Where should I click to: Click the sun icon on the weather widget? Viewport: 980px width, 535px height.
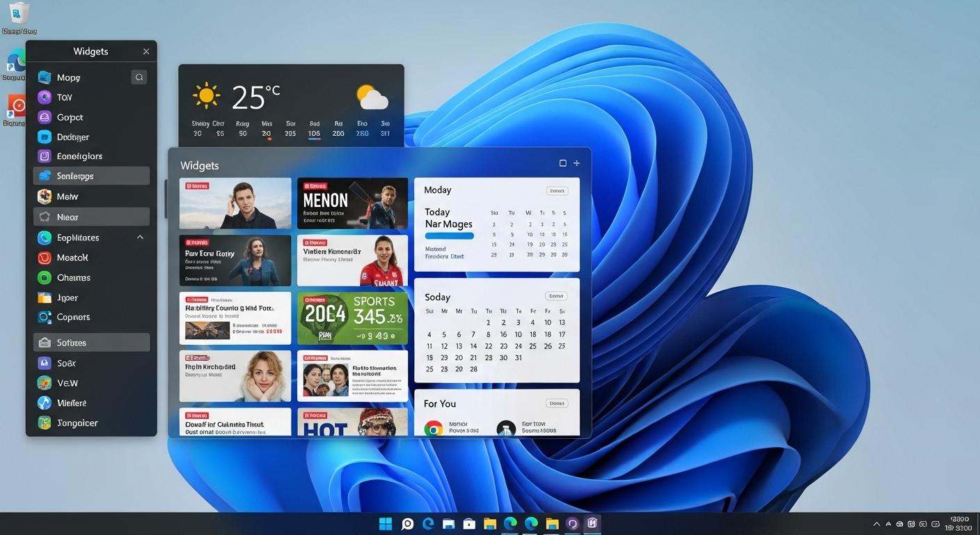click(x=206, y=95)
